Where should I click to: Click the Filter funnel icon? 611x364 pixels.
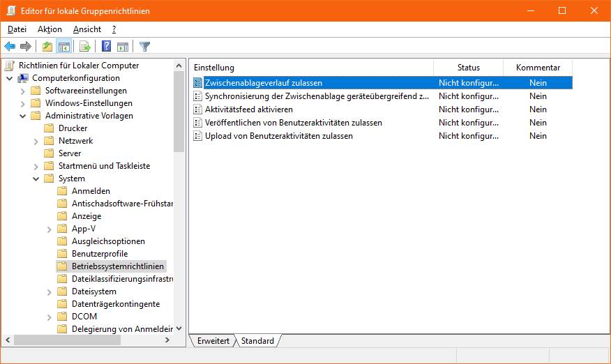[x=144, y=47]
